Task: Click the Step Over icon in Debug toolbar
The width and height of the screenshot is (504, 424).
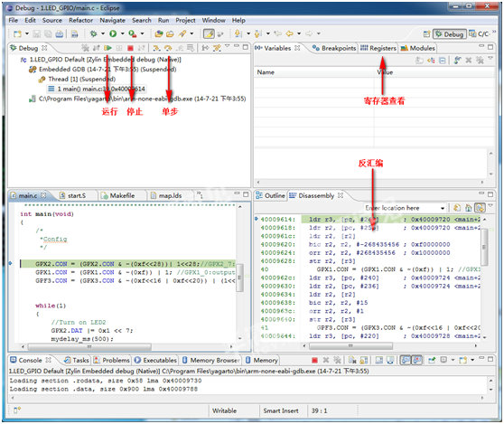Action: pos(168,48)
